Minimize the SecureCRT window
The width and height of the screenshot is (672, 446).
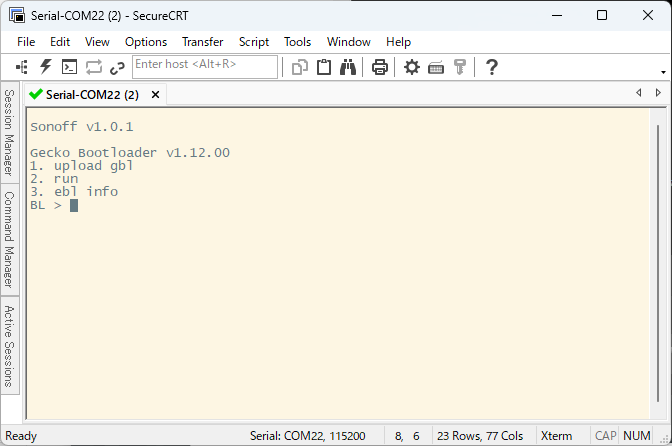pyautogui.click(x=557, y=15)
